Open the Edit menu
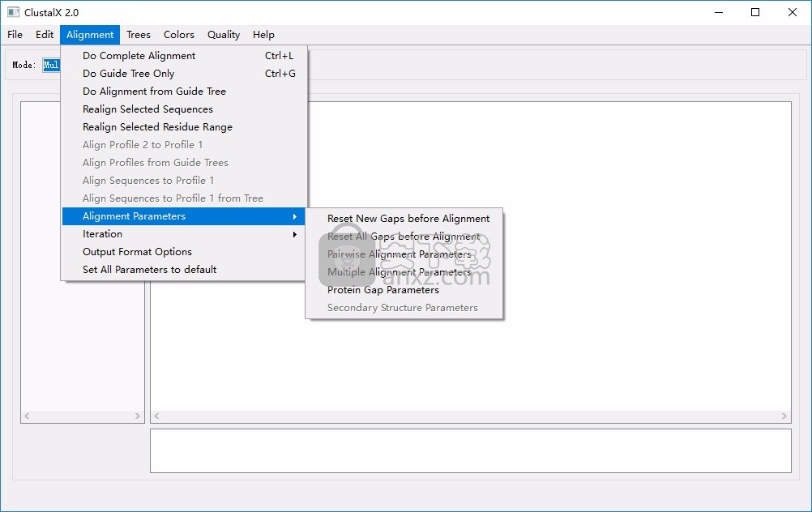The width and height of the screenshot is (812, 512). (x=45, y=35)
